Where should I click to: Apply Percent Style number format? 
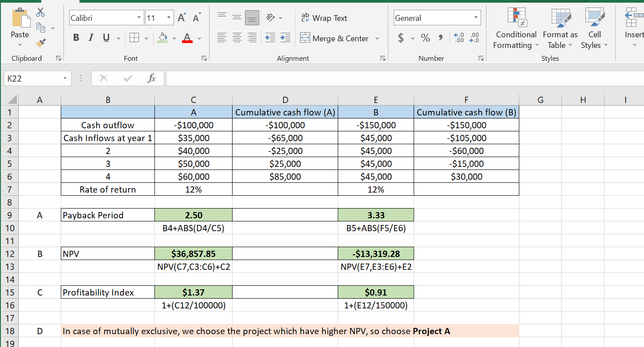pos(425,39)
